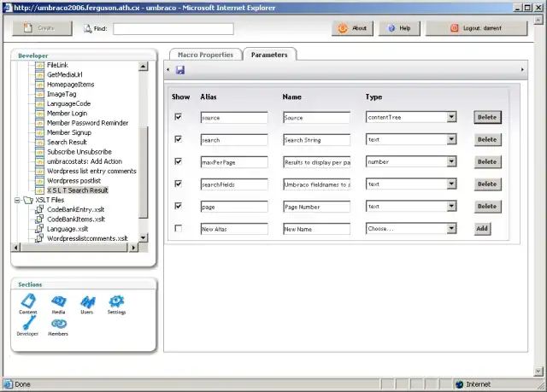
Task: Open the Media section icon
Action: click(x=58, y=302)
